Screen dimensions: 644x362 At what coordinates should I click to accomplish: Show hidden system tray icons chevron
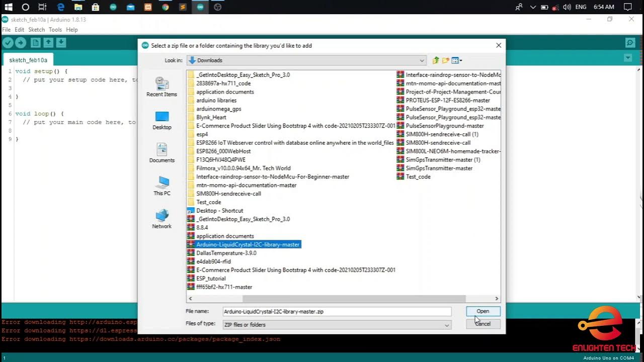pyautogui.click(x=533, y=7)
